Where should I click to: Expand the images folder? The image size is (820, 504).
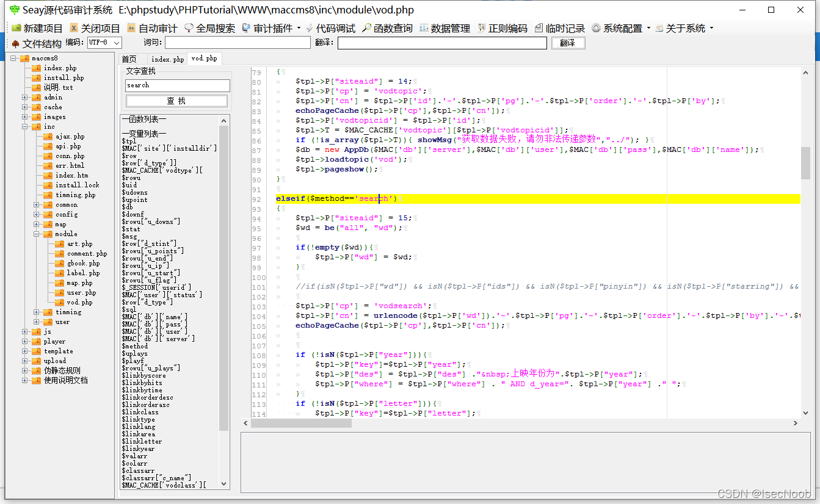coord(24,117)
